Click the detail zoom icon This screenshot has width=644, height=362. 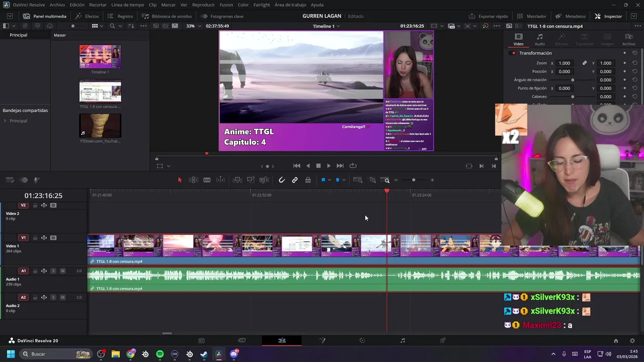pyautogui.click(x=372, y=180)
